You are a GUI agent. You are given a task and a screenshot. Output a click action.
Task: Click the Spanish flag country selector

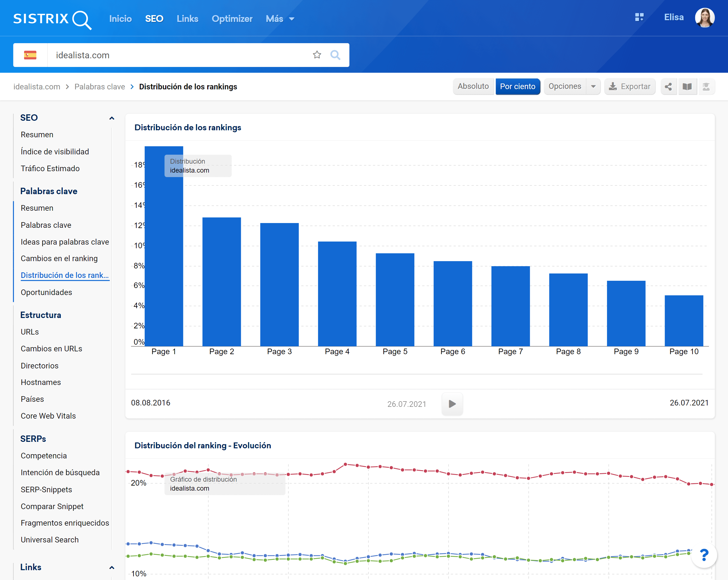point(30,55)
